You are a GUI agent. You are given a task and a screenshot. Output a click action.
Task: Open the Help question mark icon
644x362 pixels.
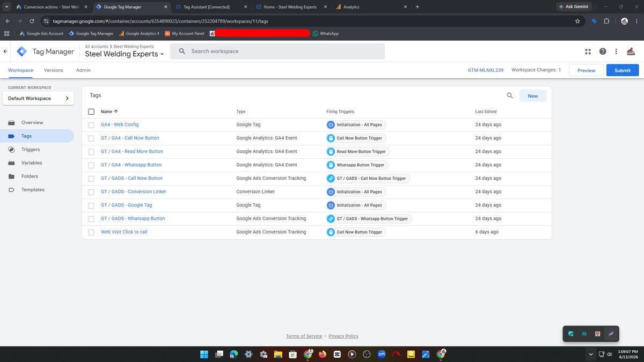[x=603, y=51]
